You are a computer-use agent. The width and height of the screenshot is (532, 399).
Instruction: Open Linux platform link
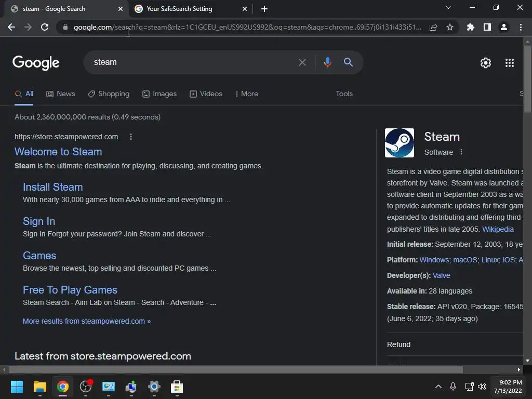coord(490,260)
